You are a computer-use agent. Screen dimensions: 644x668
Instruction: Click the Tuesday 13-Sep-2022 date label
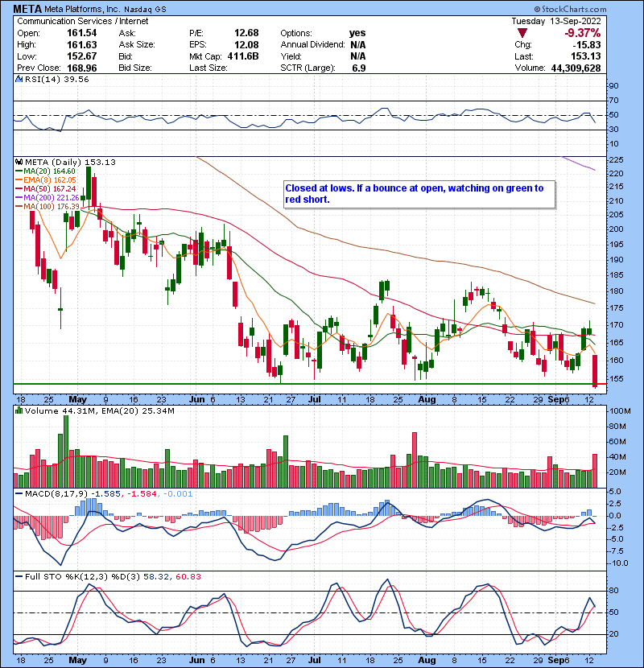click(x=556, y=21)
